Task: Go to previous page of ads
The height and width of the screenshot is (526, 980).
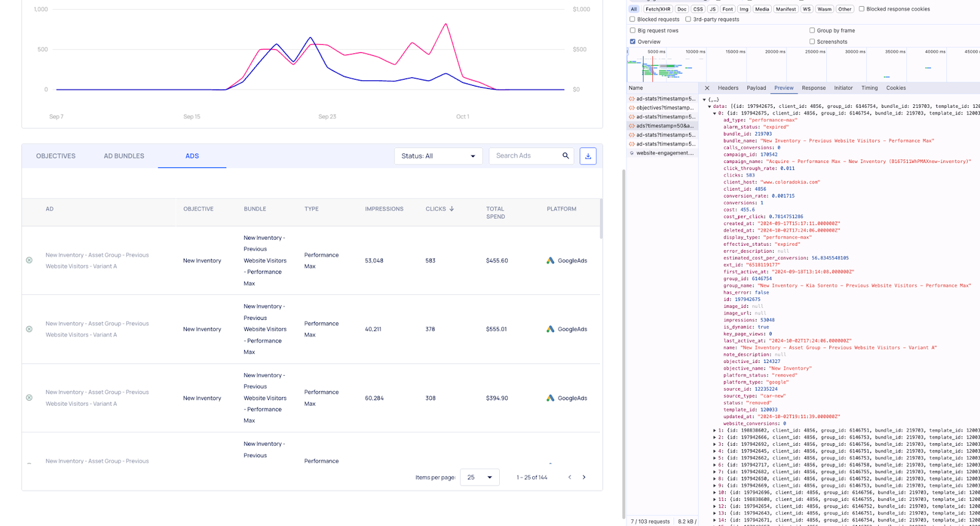Action: click(570, 478)
